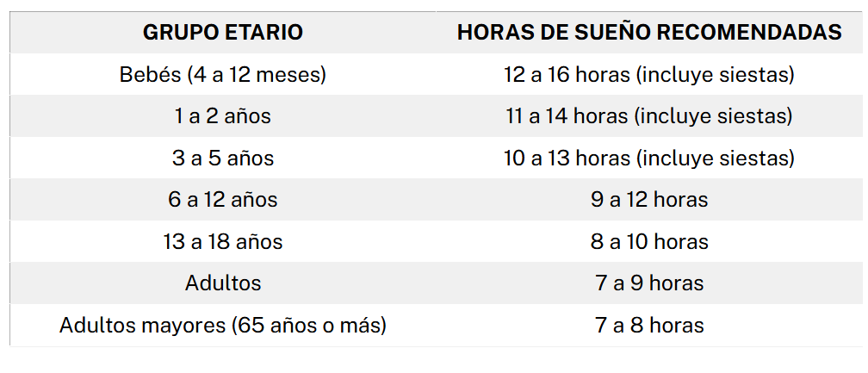Image resolution: width=868 pixels, height=373 pixels.
Task: Click the 6 a 12 años cell
Action: tap(222, 200)
